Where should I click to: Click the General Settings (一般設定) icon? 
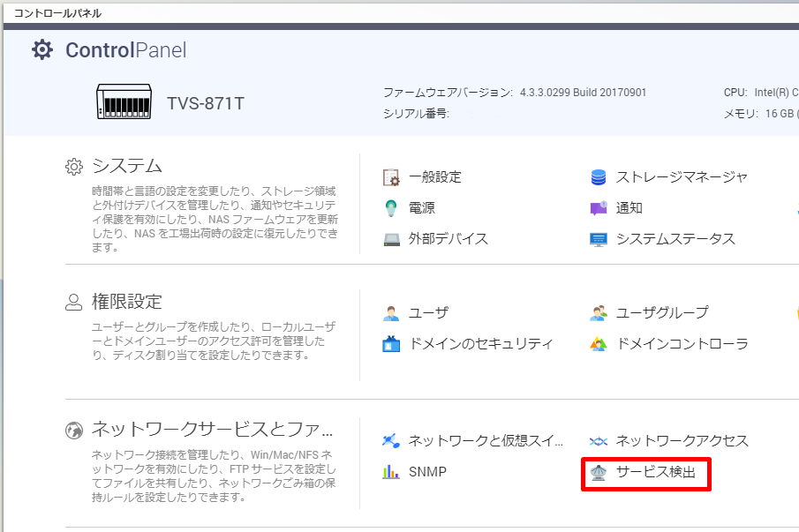(392, 177)
